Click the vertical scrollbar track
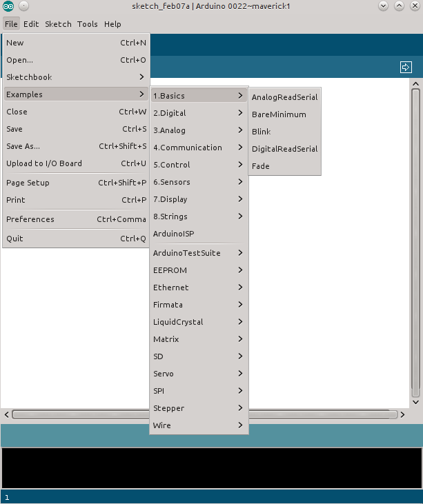This screenshot has height=504, width=423. point(415,243)
